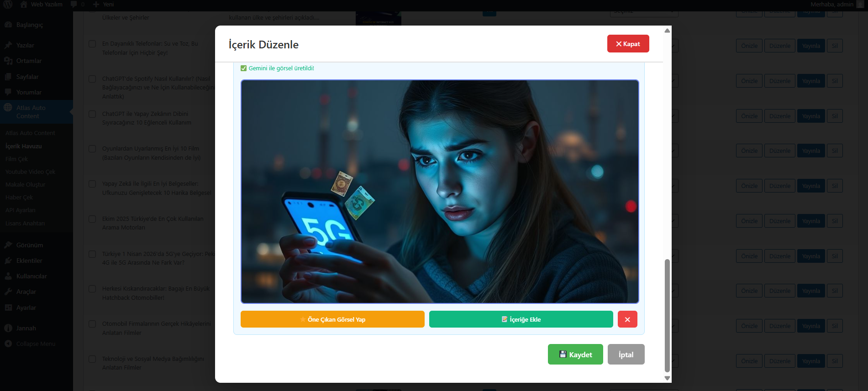This screenshot has height=391, width=868.
Task: Save changes with Kaydet button
Action: point(575,355)
